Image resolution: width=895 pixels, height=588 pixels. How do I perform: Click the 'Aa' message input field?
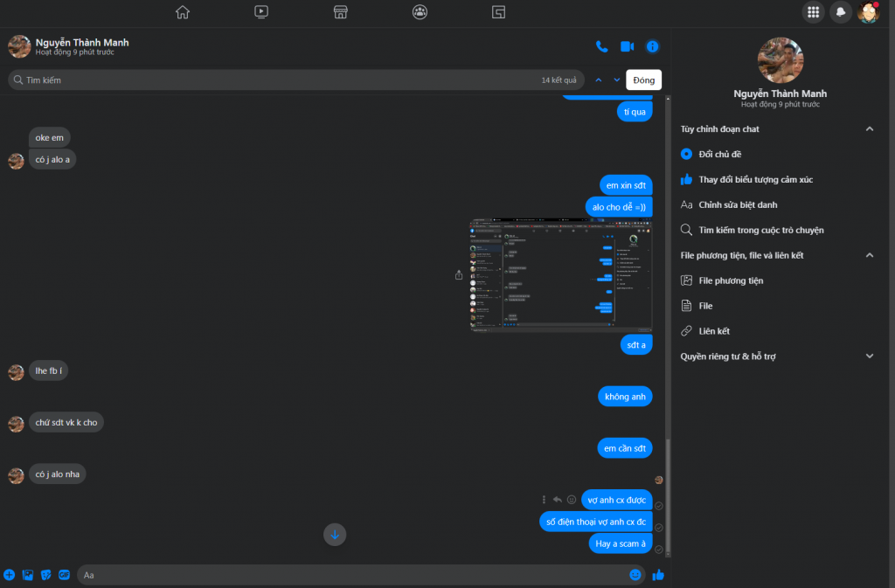click(350, 575)
